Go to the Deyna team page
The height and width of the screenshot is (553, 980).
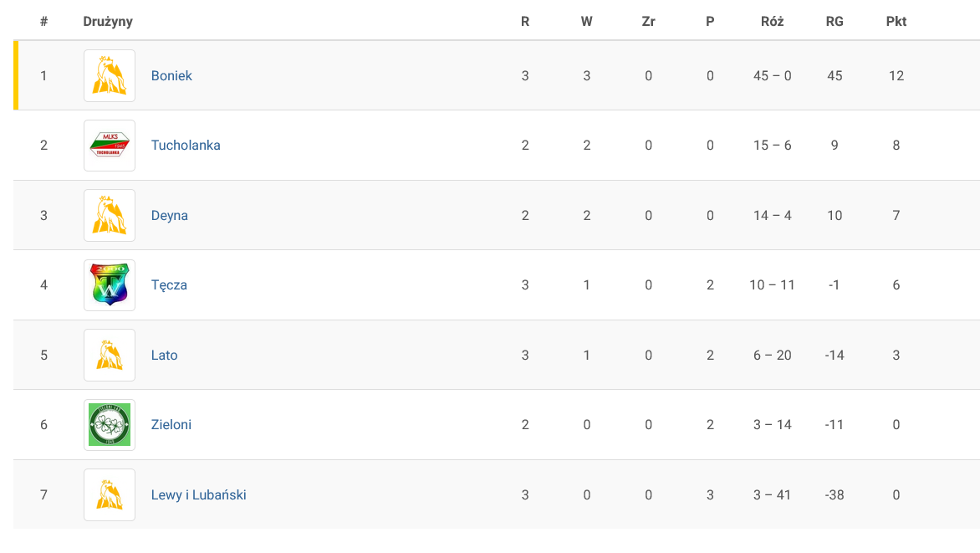pyautogui.click(x=170, y=215)
